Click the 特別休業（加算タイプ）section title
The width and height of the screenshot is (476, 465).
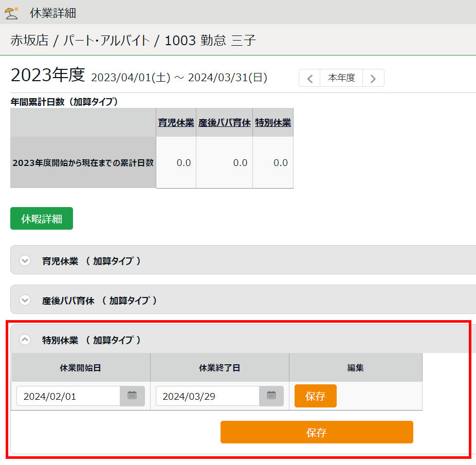click(x=91, y=340)
